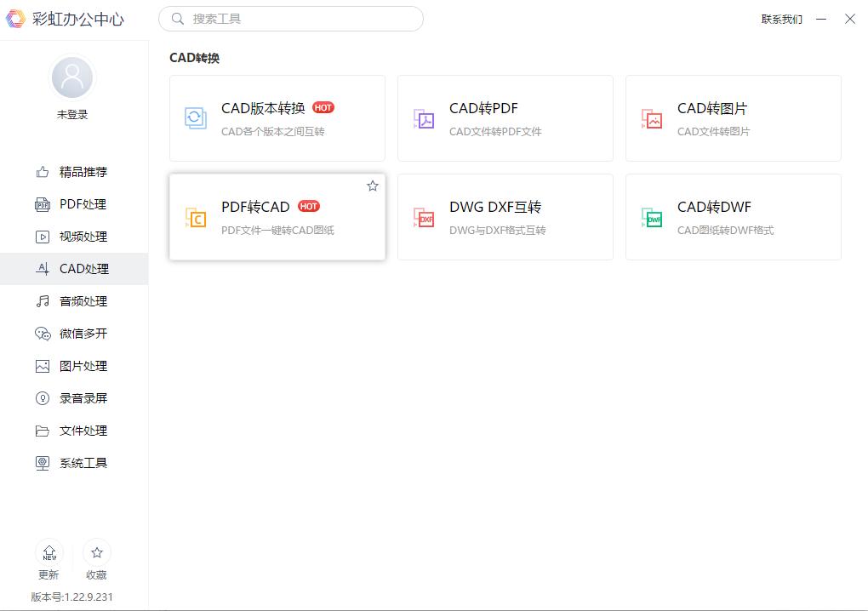
Task: Click the DWG DXF互转 card icon
Action: (424, 218)
